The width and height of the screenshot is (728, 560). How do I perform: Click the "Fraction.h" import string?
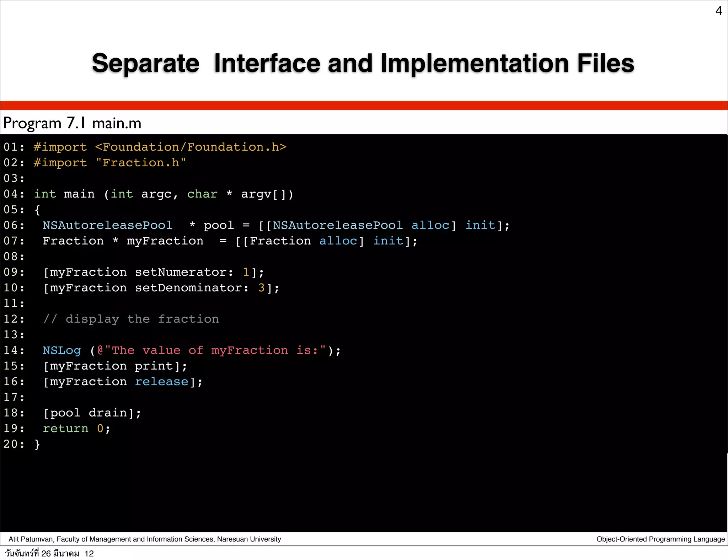(141, 163)
